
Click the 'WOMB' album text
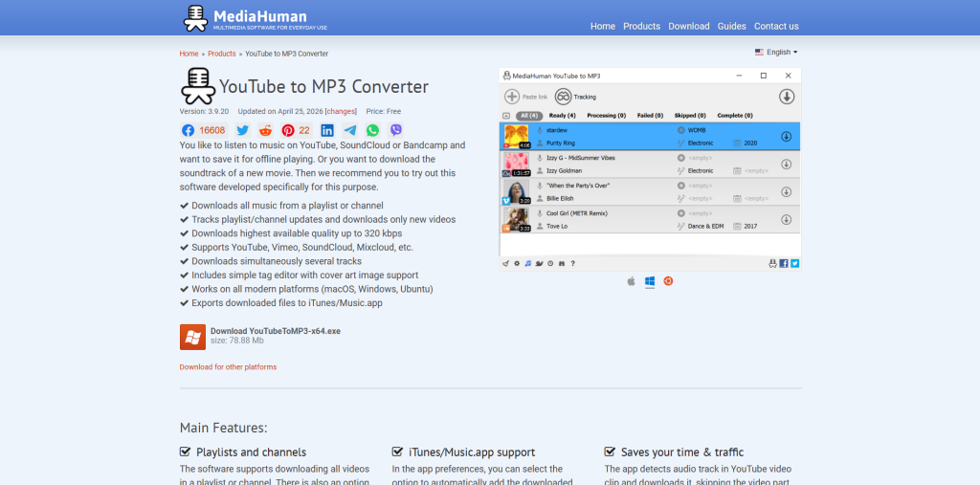tap(697, 130)
